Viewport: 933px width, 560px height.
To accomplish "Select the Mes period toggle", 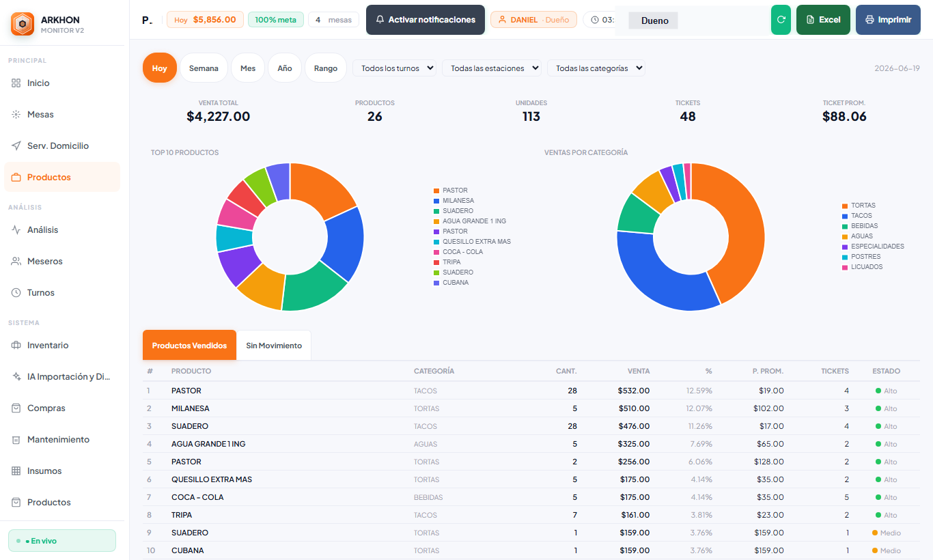I will [248, 68].
